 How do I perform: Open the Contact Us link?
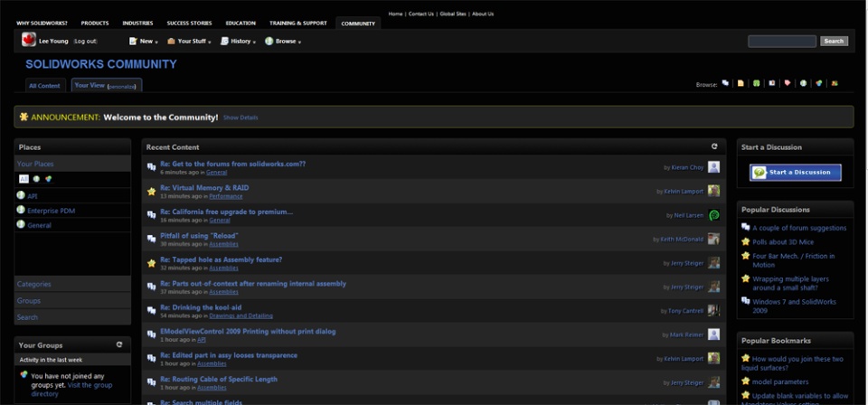[420, 14]
